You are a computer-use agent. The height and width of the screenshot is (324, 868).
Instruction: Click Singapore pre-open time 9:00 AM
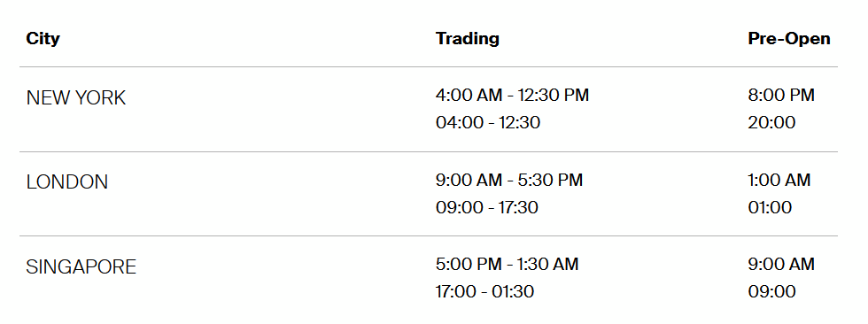[781, 265]
